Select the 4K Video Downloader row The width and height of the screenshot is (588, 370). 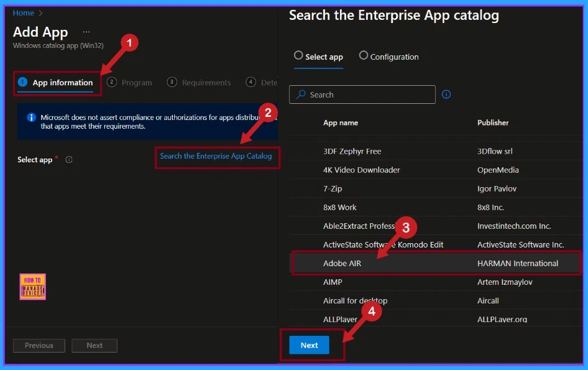(x=435, y=170)
